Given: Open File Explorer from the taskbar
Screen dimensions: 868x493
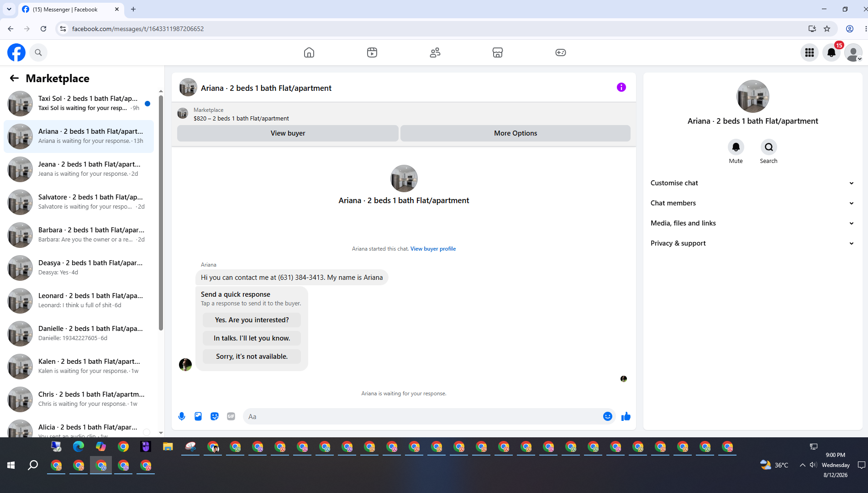Looking at the screenshot, I should (168, 446).
